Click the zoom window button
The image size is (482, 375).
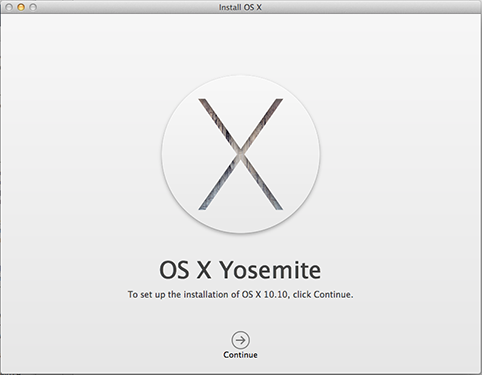(33, 7)
